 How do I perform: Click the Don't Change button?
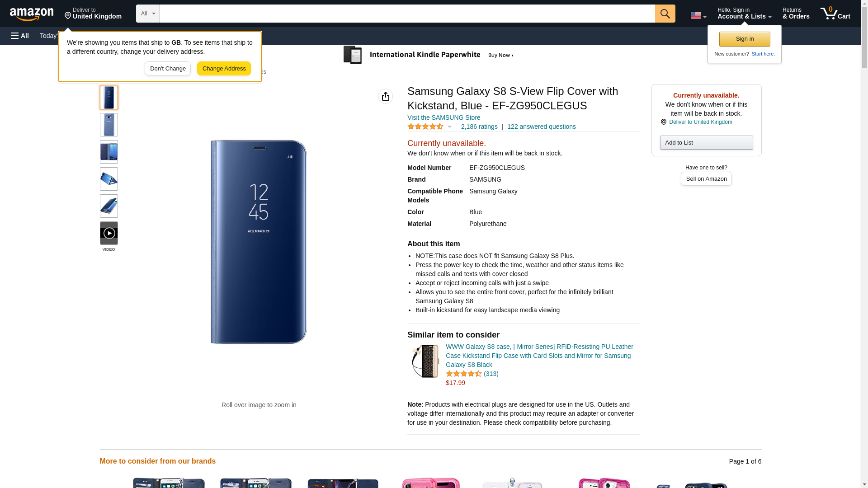[x=168, y=69]
